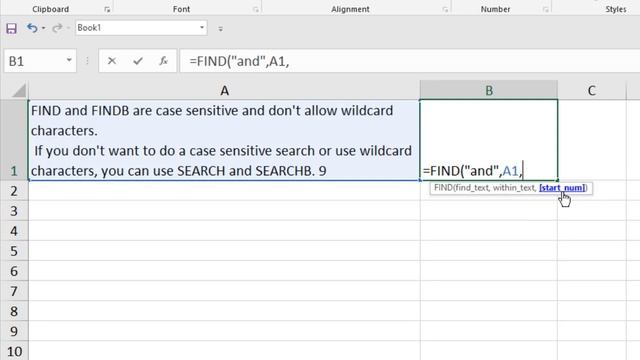Image resolution: width=640 pixels, height=360 pixels.
Task: Open the Undo history dropdown arrow
Action: point(44,28)
